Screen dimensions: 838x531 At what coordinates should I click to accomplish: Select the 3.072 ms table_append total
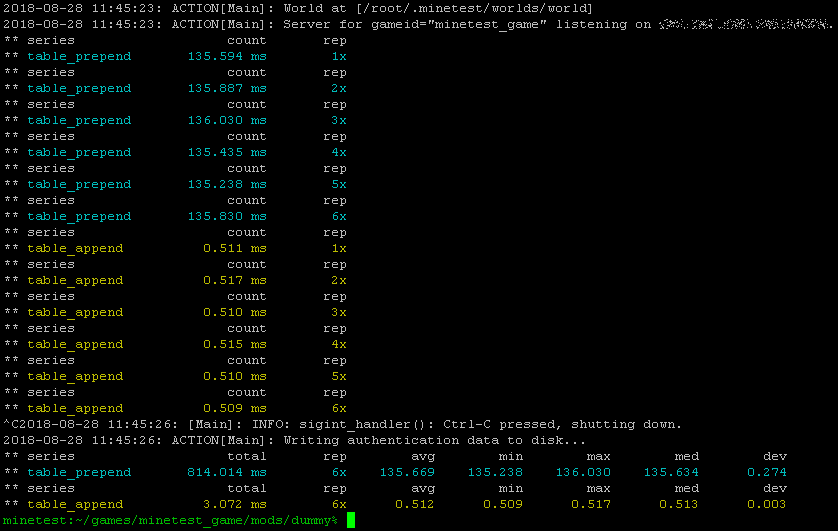(x=234, y=504)
